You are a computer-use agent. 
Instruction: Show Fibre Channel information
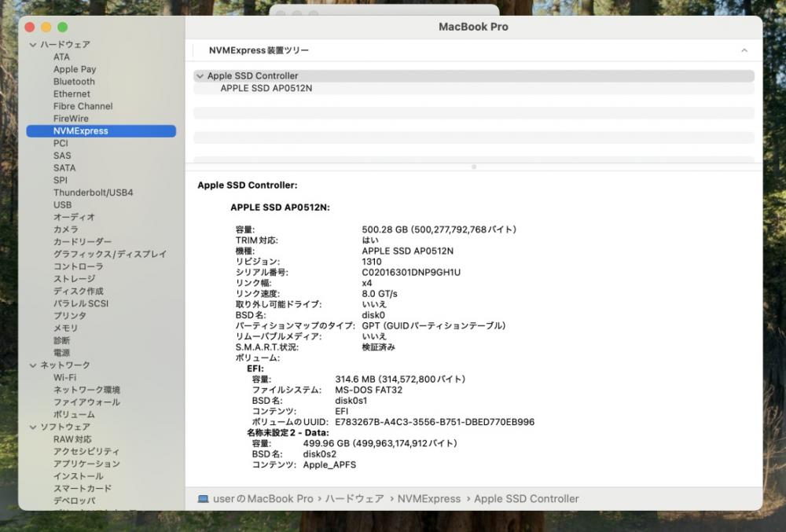83,106
